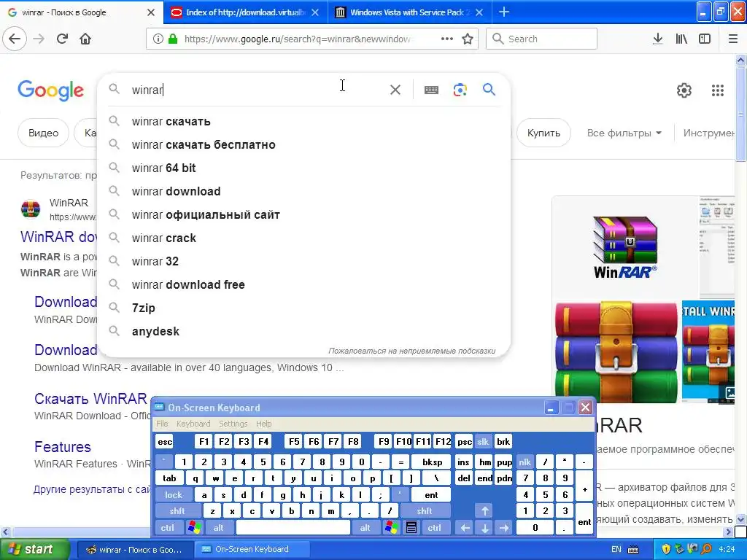Click the Firefox address bar URL
The width and height of the screenshot is (747, 560).
[298, 39]
